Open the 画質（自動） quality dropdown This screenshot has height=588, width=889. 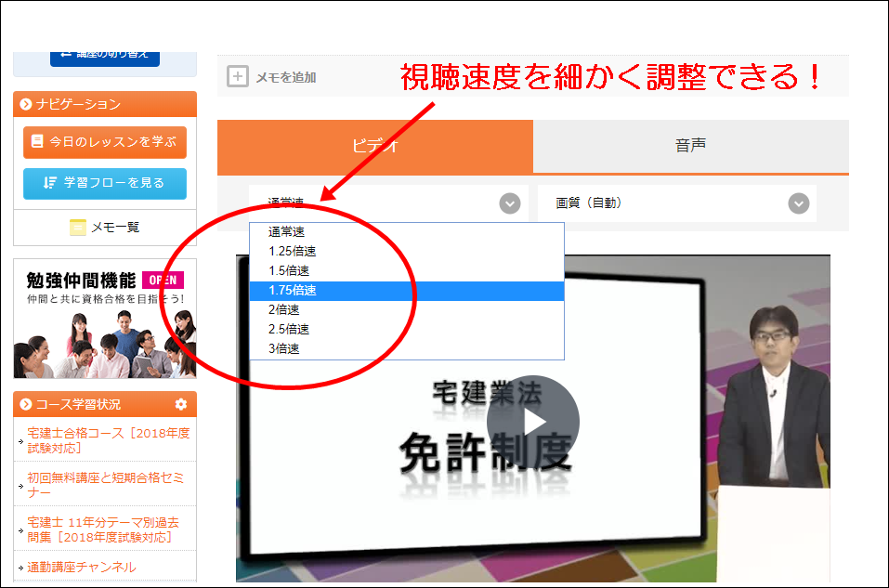tap(677, 203)
